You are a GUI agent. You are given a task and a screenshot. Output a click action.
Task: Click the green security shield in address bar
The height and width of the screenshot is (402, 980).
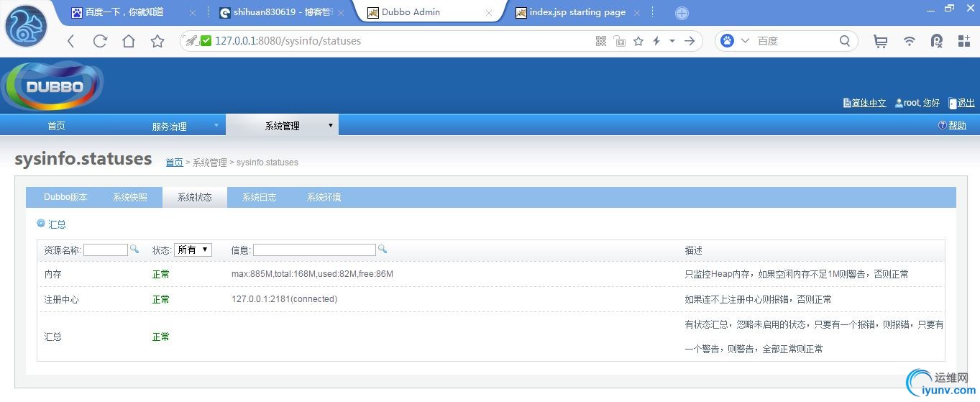click(206, 41)
